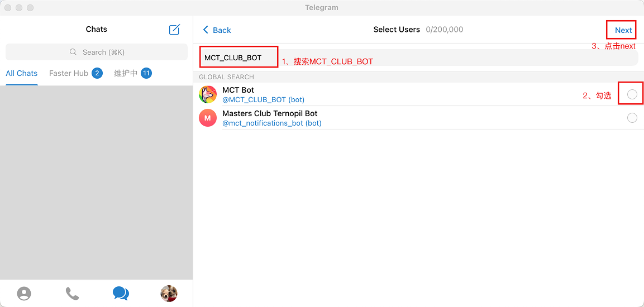Click the GLOBAL SEARCH section header
Viewport: 644px width, 307px height.
(226, 77)
